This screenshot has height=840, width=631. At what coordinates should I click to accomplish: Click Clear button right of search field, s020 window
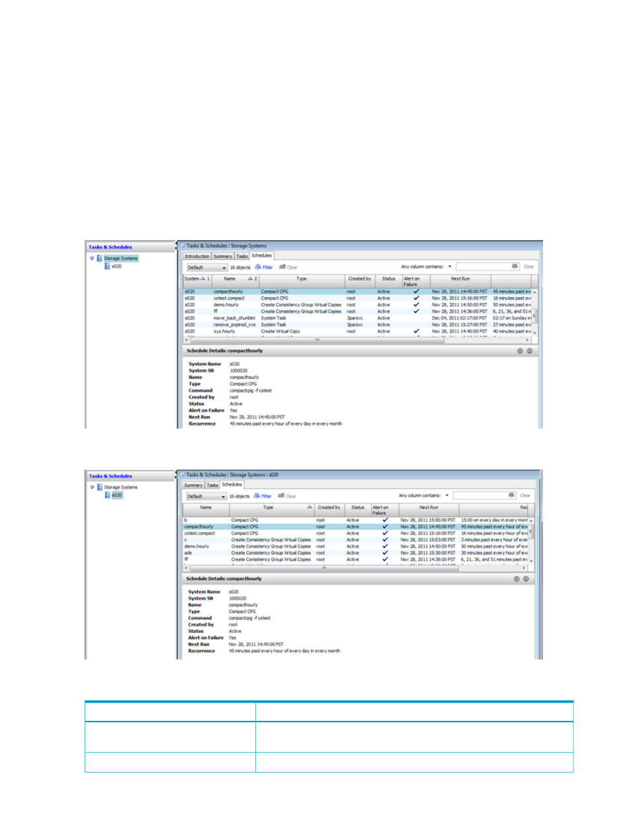pyautogui.click(x=525, y=495)
